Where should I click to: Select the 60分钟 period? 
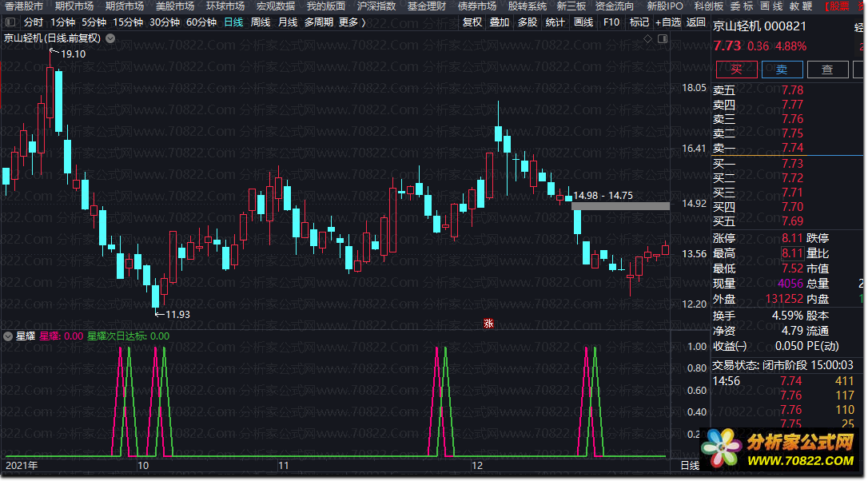[x=201, y=22]
